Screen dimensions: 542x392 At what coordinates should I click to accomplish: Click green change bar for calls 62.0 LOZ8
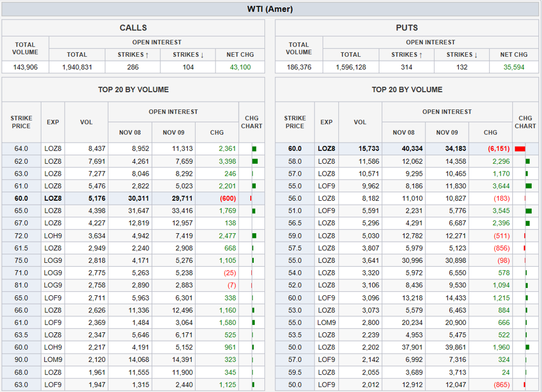pyautogui.click(x=255, y=162)
